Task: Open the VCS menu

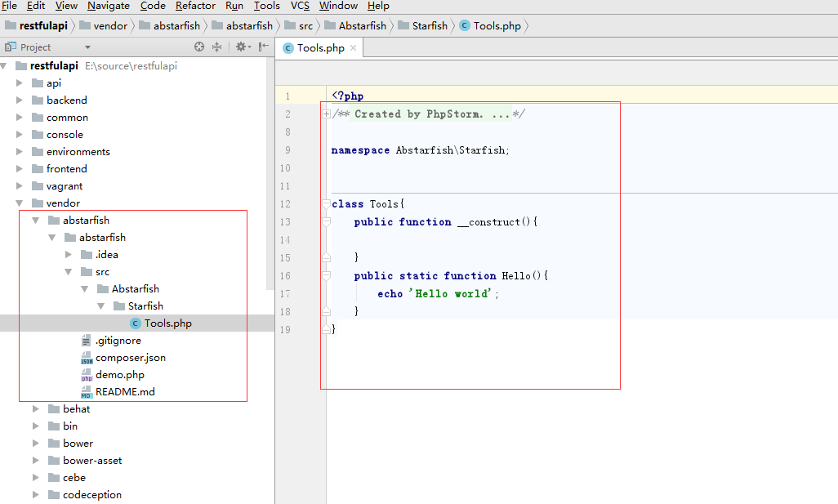Action: click(x=300, y=6)
